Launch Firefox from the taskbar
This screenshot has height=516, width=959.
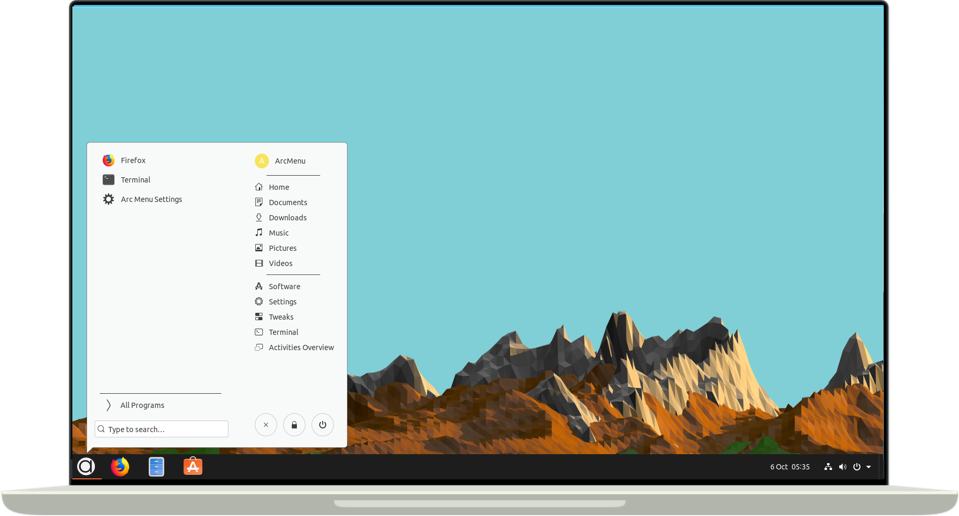[120, 466]
